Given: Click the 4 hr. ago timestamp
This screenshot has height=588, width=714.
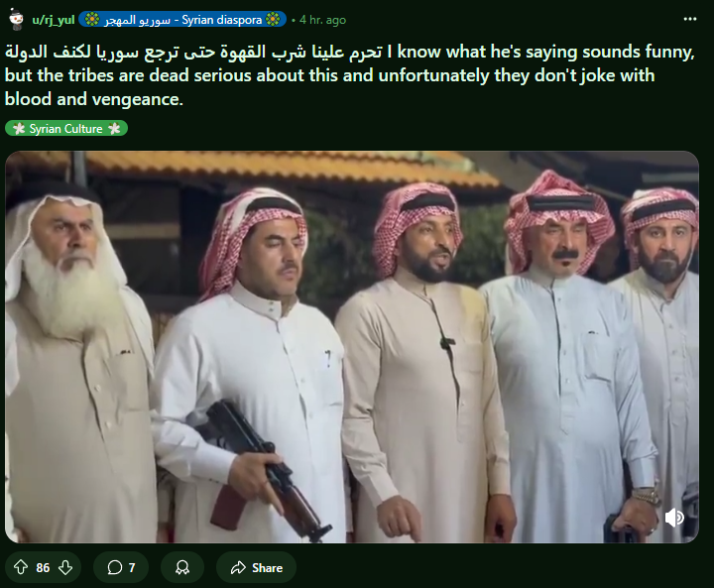Looking at the screenshot, I should point(322,20).
